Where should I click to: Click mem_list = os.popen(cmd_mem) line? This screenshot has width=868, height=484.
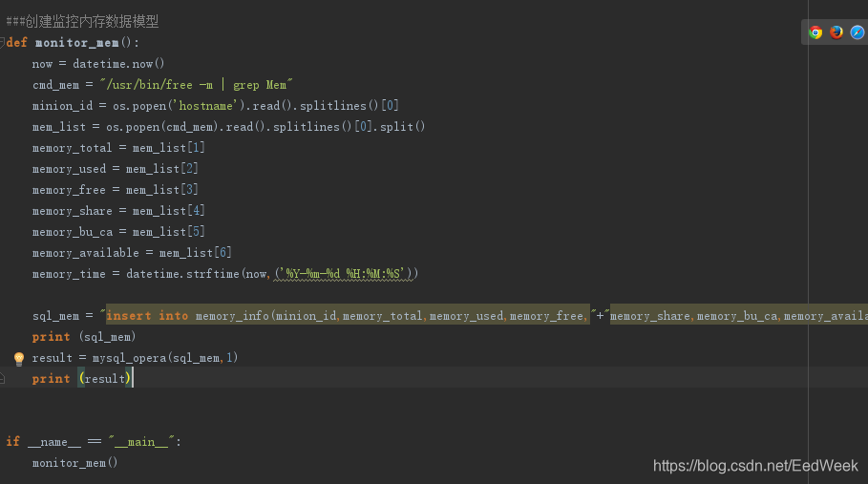(228, 127)
